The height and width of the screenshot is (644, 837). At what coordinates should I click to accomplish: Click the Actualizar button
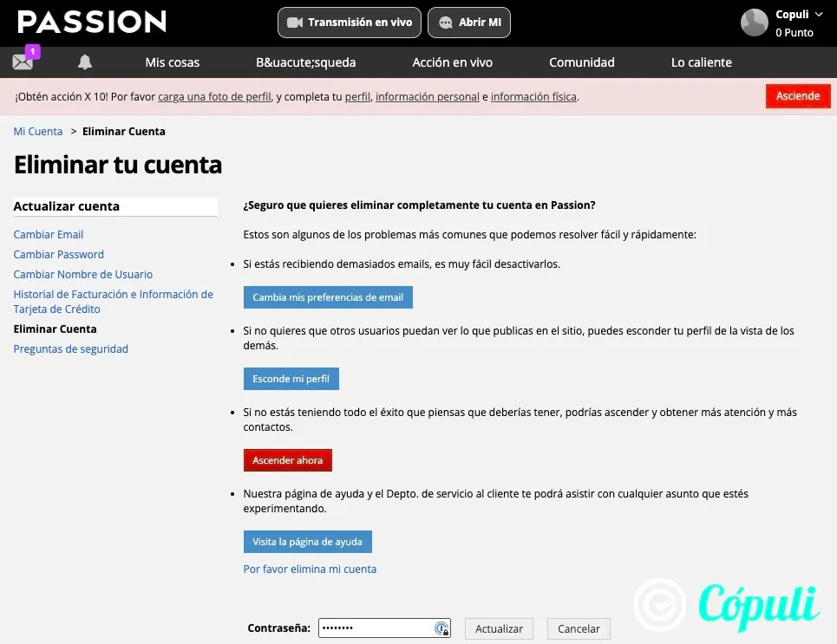click(x=499, y=629)
